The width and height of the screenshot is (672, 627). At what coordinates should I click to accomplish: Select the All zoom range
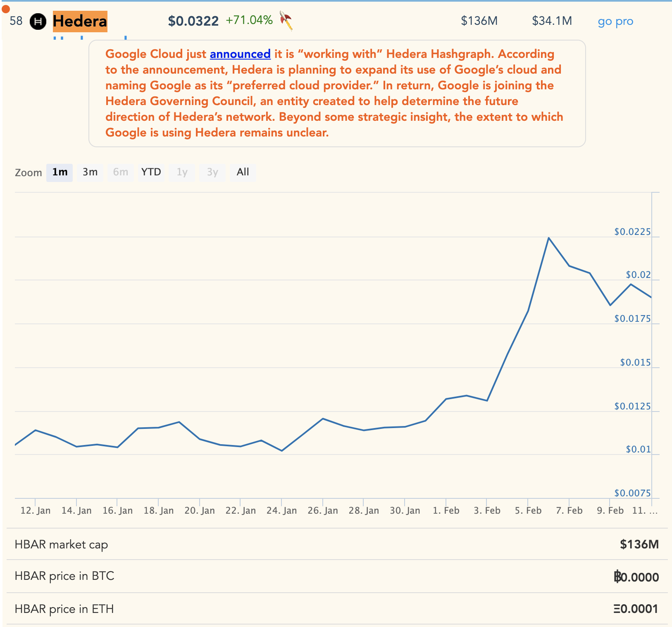point(243,172)
